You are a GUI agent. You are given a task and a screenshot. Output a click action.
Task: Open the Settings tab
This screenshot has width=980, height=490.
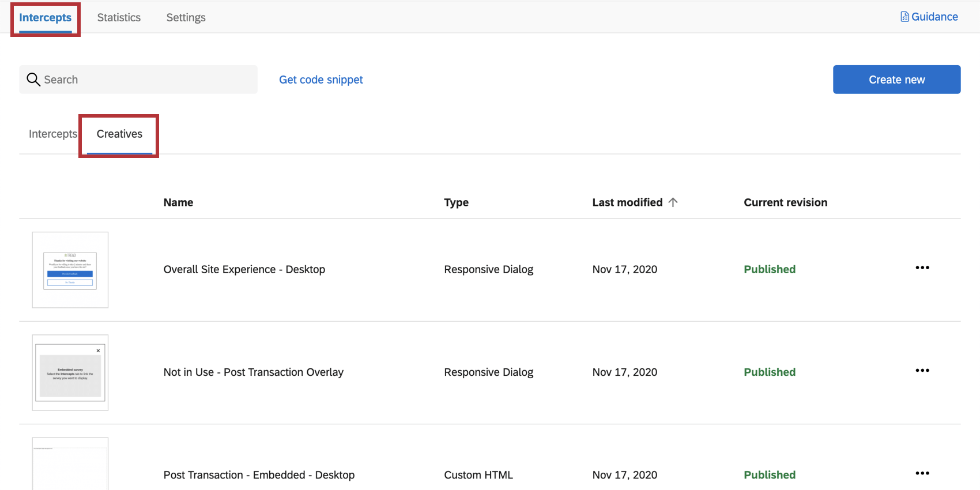(x=186, y=17)
